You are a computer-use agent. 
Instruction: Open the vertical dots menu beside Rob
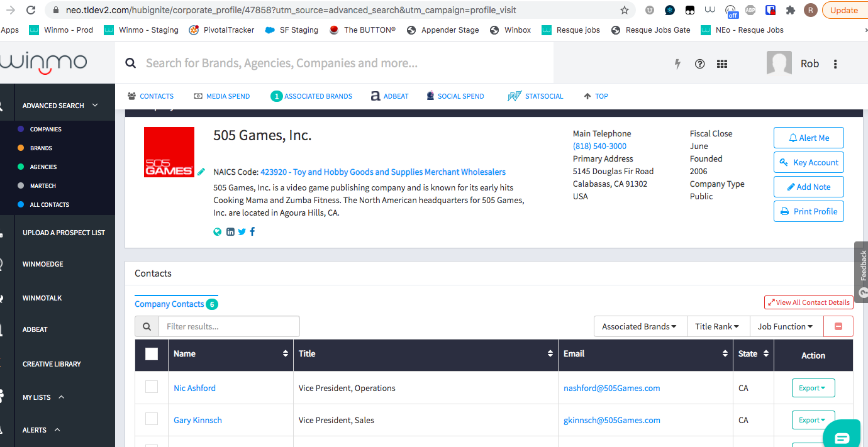coord(835,63)
